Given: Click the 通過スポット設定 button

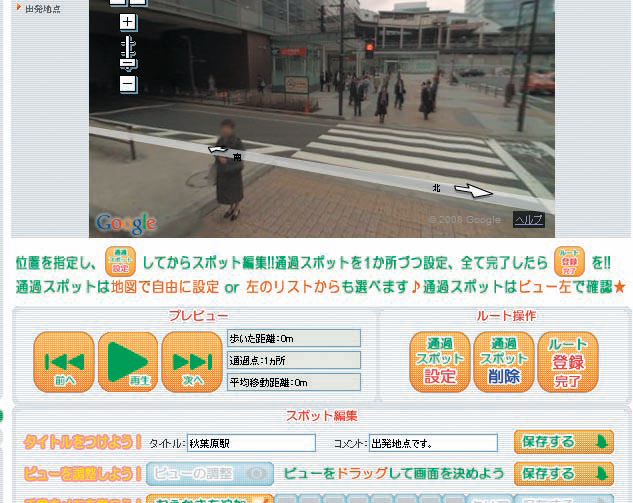Looking at the screenshot, I should coord(440,362).
